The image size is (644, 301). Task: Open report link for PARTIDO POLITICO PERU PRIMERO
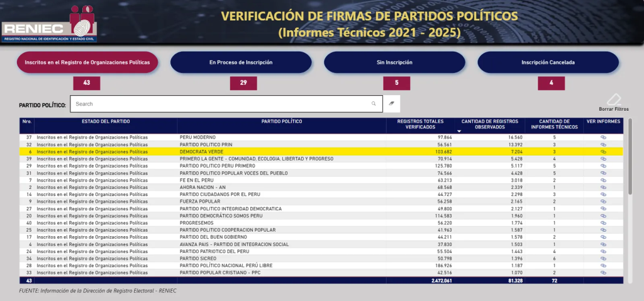[603, 166]
